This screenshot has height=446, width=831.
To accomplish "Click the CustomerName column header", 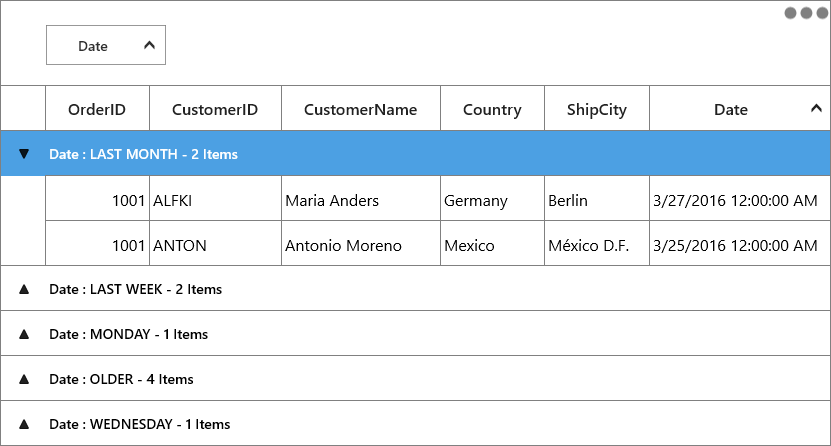I will [x=361, y=109].
